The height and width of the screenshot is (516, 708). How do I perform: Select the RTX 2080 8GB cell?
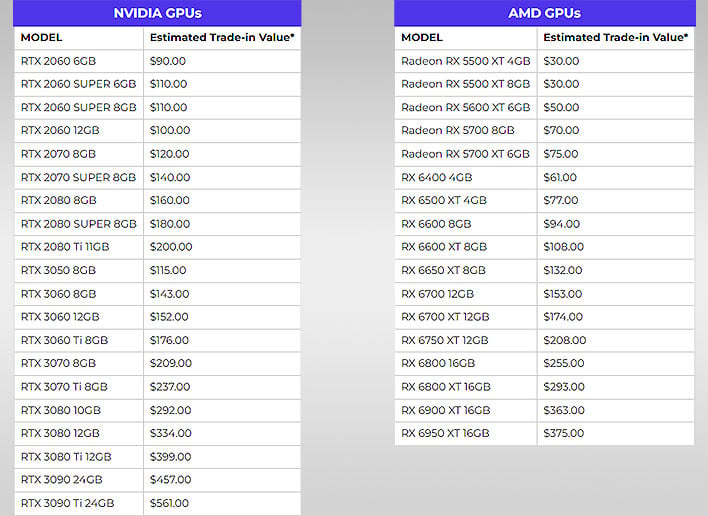pos(79,200)
